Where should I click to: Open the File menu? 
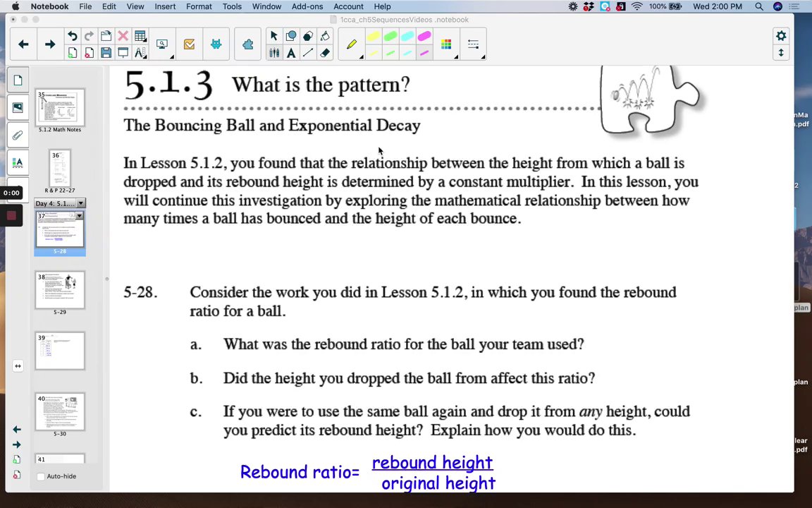[85, 6]
